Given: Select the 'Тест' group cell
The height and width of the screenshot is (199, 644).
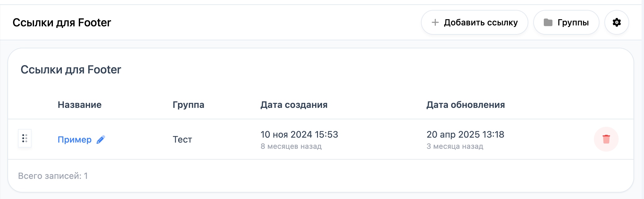Looking at the screenshot, I should pos(182,139).
